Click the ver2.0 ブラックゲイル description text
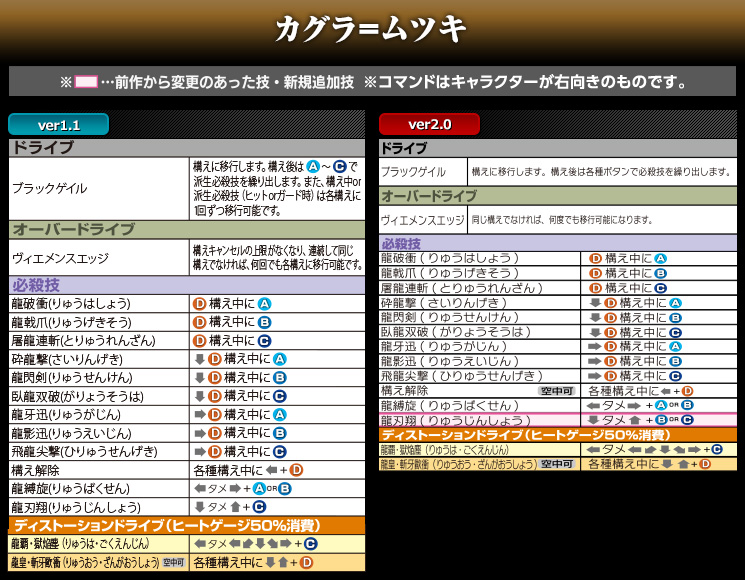Screen dimensions: 745x580 602,172
